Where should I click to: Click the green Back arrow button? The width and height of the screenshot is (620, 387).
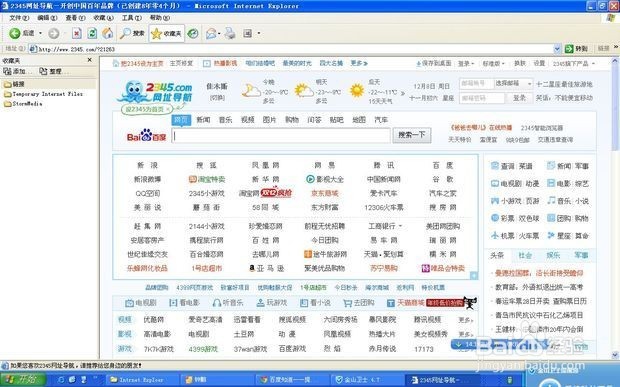15,34
